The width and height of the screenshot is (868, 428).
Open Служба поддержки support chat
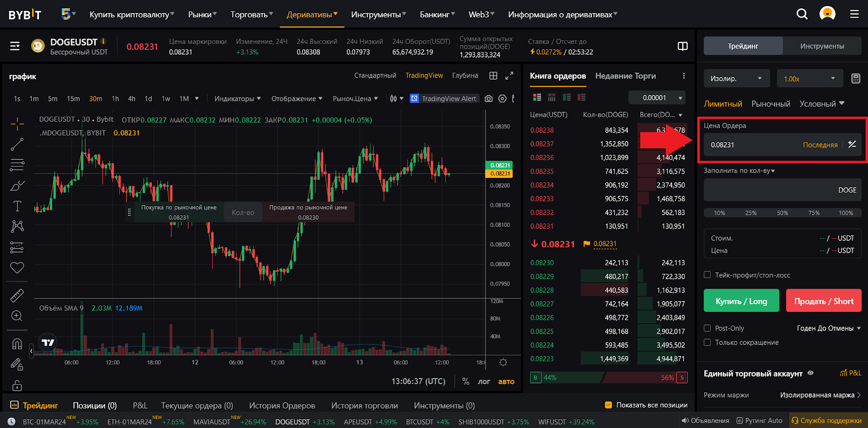coord(826,420)
